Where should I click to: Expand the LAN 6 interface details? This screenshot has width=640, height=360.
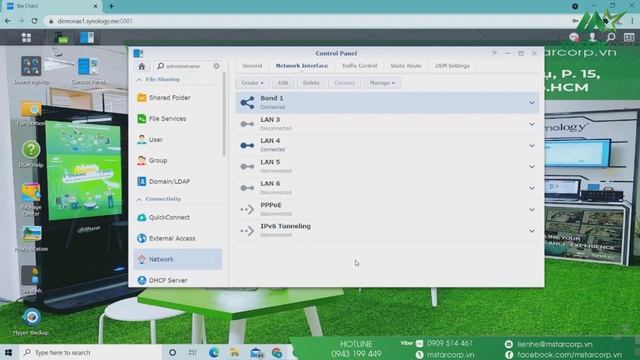531,188
